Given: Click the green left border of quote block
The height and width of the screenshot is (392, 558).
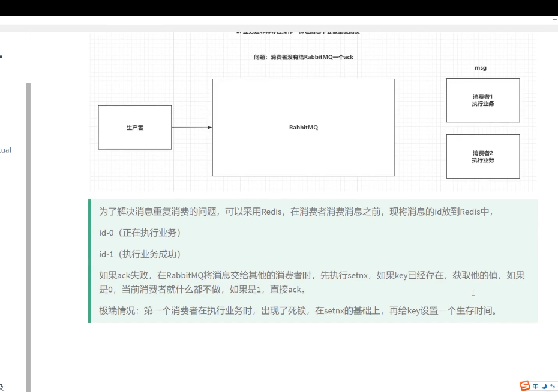Looking at the screenshot, I should [89, 261].
